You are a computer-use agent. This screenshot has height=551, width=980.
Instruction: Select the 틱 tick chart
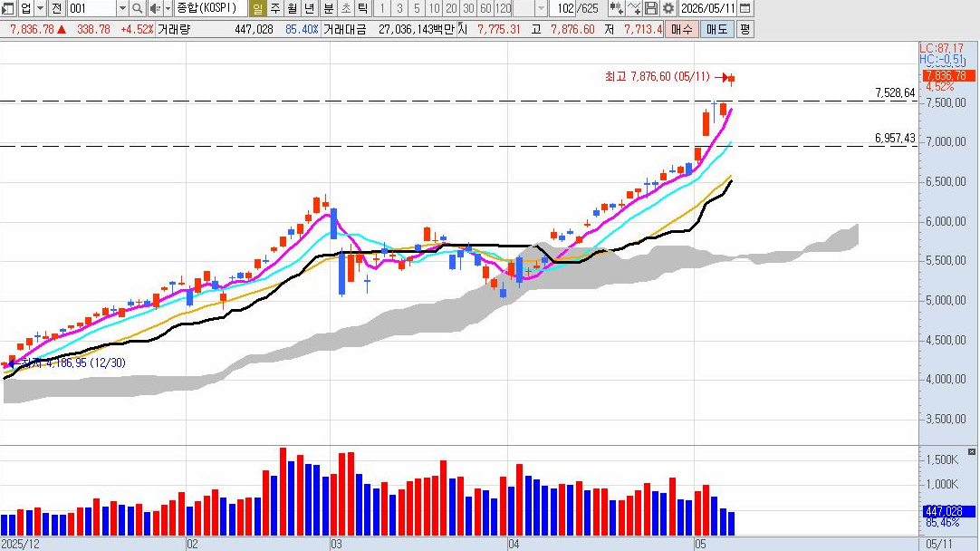click(363, 8)
